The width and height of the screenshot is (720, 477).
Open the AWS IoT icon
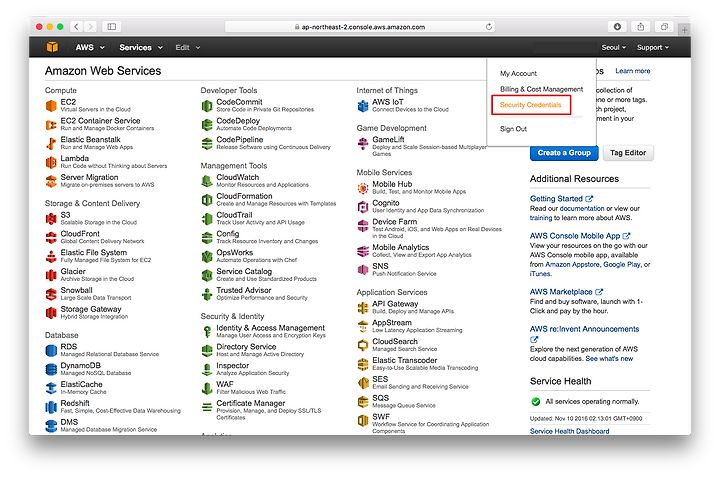[x=363, y=106]
